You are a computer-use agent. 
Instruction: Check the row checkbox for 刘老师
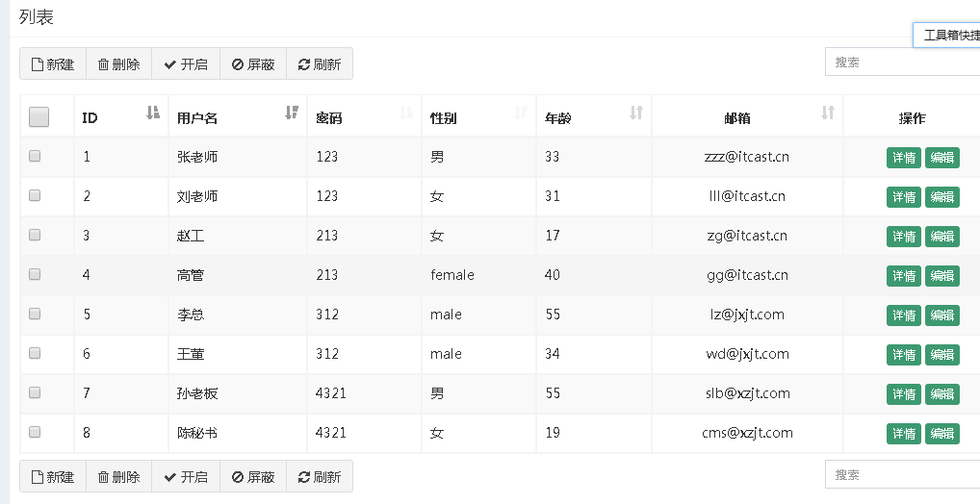point(35,195)
